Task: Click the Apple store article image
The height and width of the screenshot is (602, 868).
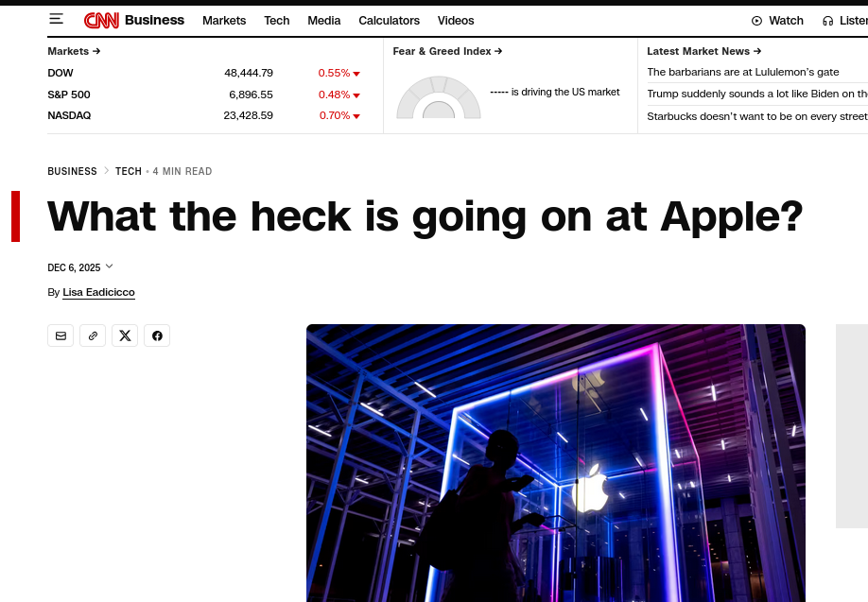Action: tap(555, 463)
